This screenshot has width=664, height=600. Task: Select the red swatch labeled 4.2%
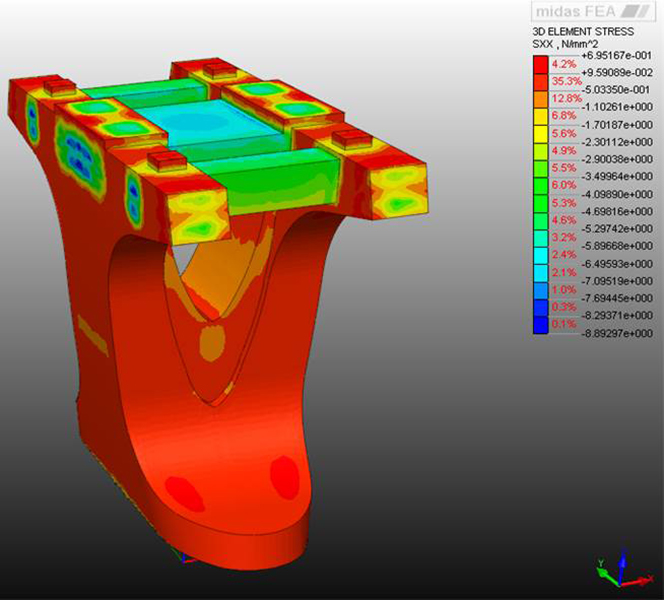coord(541,64)
